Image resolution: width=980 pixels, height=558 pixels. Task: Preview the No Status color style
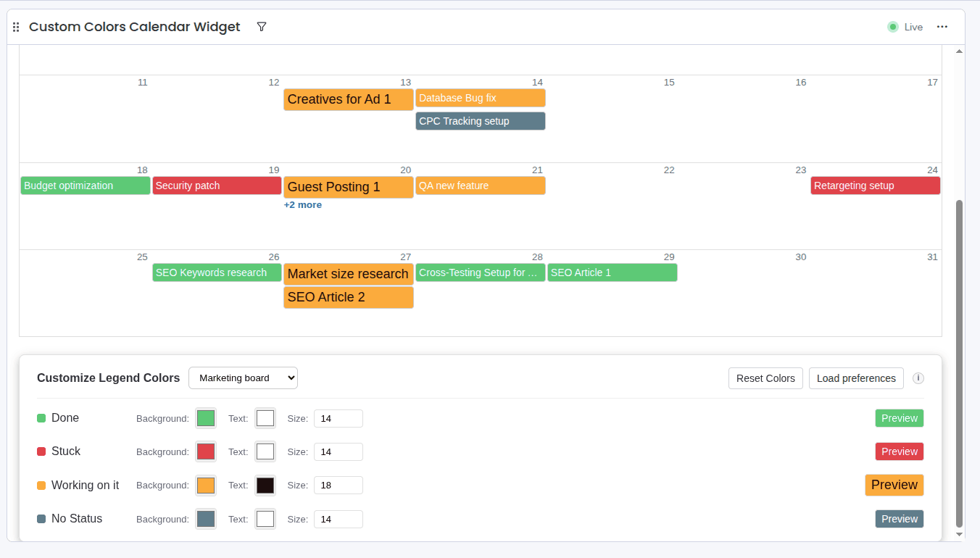[899, 518]
